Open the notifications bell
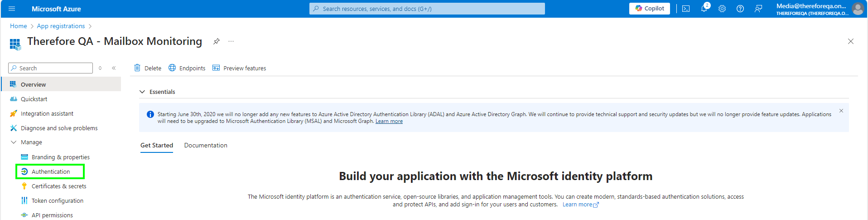The height and width of the screenshot is (220, 868). click(x=704, y=9)
